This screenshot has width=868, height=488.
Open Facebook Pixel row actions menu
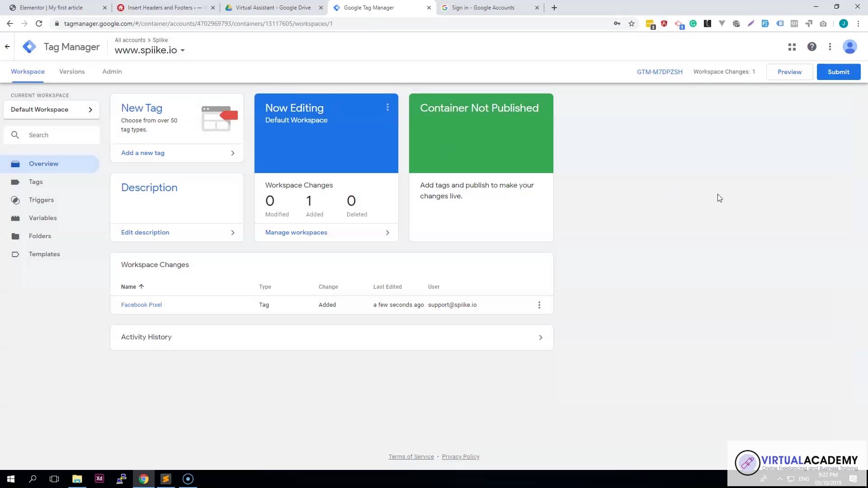[x=539, y=305]
